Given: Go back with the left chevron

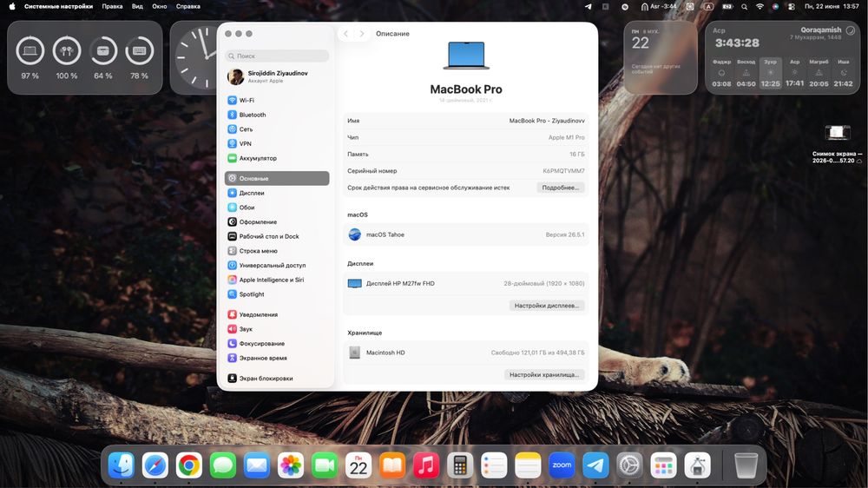Looking at the screenshot, I should click(x=346, y=34).
